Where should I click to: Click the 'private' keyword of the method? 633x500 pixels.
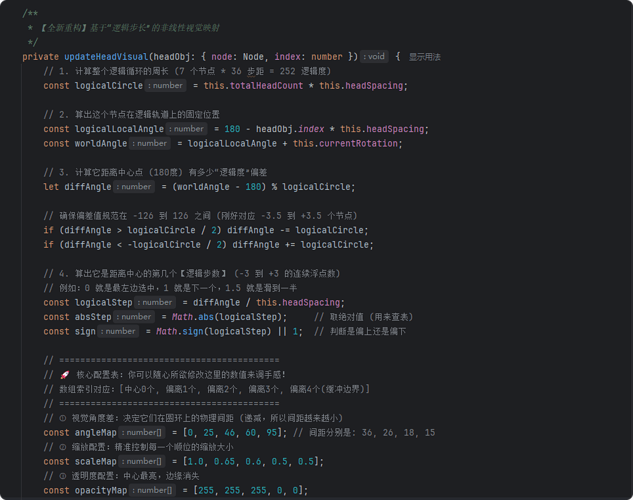pyautogui.click(x=40, y=57)
